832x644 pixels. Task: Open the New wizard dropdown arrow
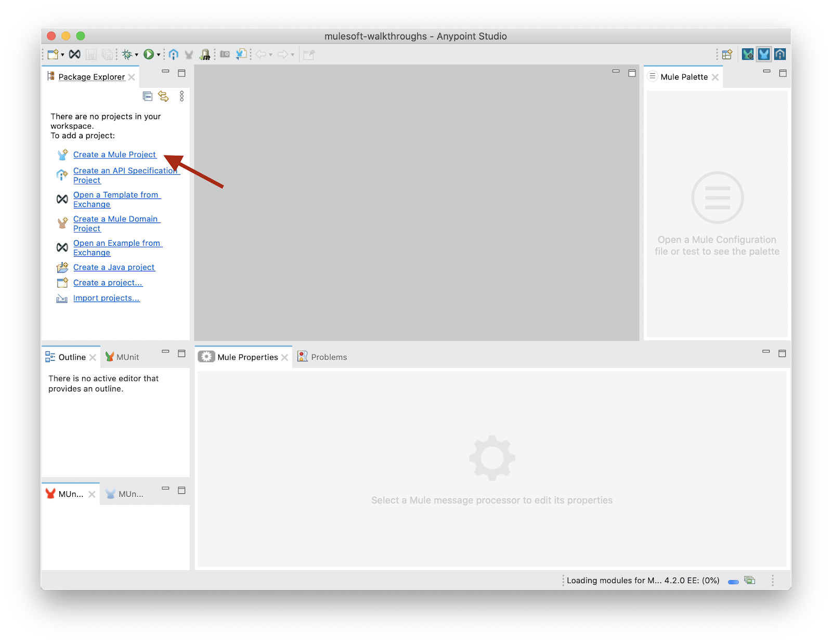coord(62,55)
